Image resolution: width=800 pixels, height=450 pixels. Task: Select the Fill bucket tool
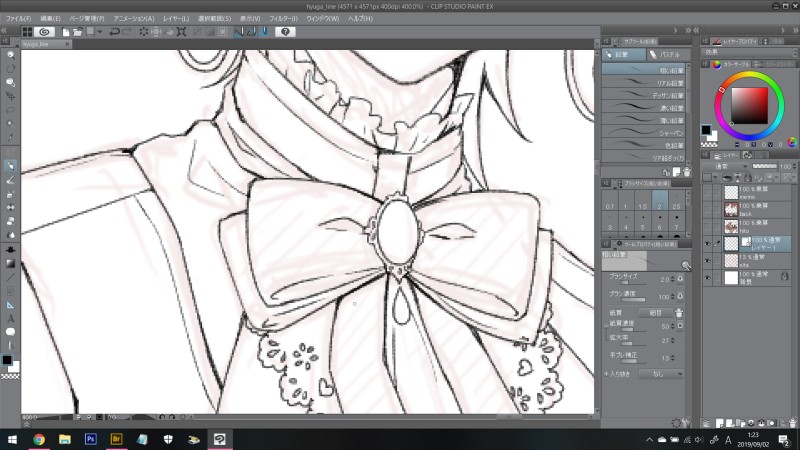(10, 249)
